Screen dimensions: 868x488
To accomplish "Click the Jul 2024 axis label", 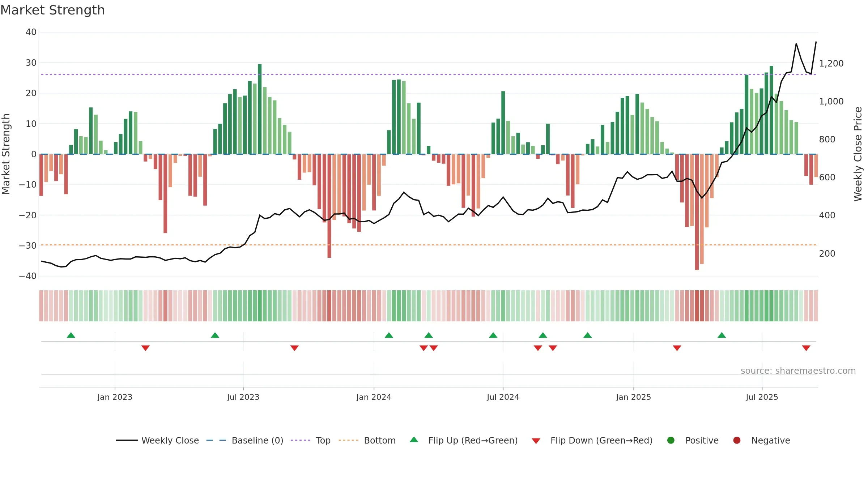I will (503, 397).
